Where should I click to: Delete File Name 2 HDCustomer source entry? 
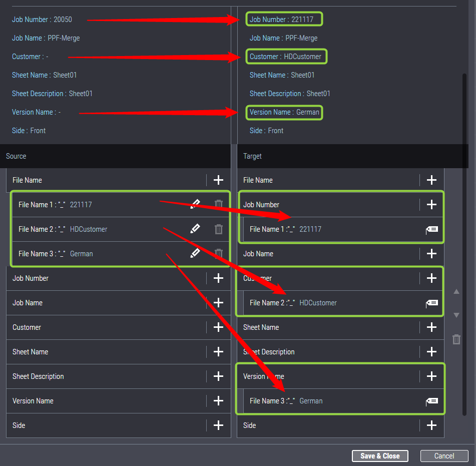pyautogui.click(x=219, y=229)
